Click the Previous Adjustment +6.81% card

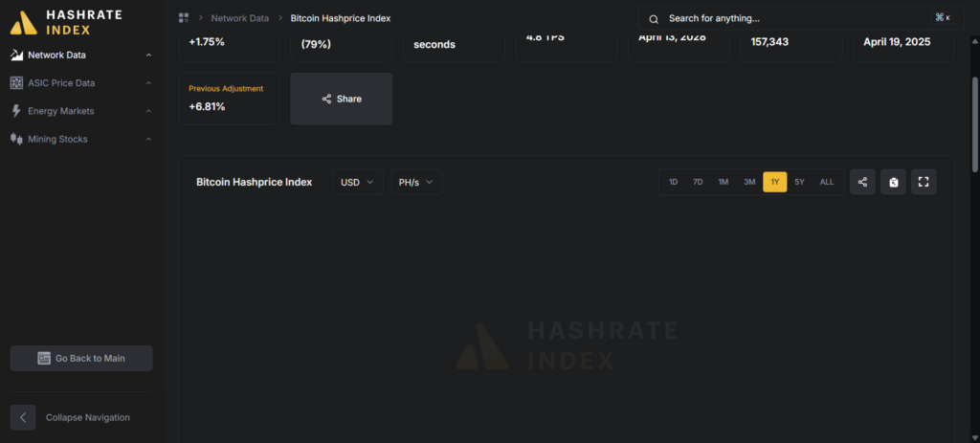click(230, 99)
